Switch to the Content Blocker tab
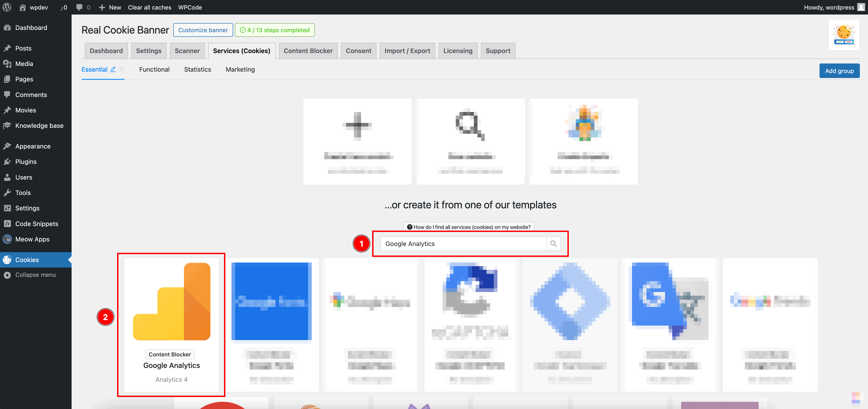Screen dimensions: 868x409 tap(308, 51)
